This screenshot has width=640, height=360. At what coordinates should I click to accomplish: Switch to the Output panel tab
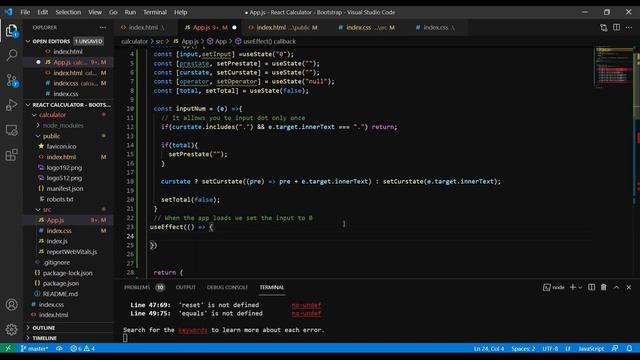click(x=186, y=287)
